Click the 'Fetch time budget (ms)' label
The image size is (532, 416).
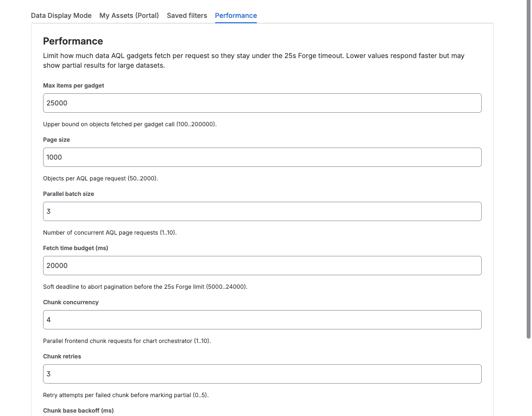(x=75, y=248)
